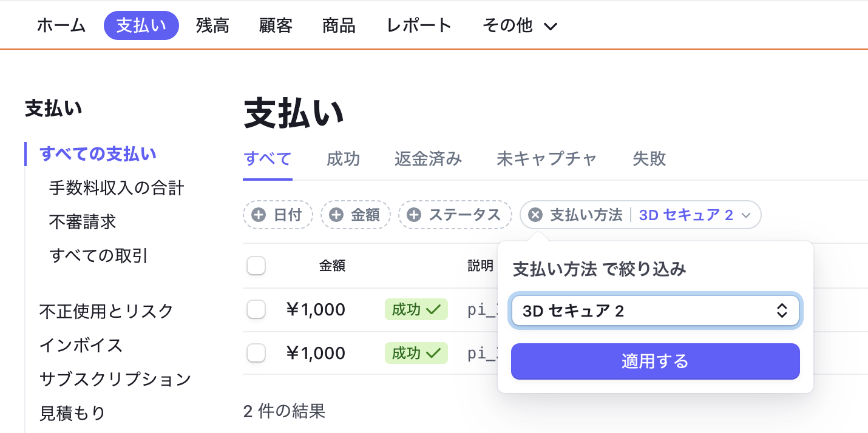
Task: Switch to the 返金済み tab
Action: tap(427, 159)
